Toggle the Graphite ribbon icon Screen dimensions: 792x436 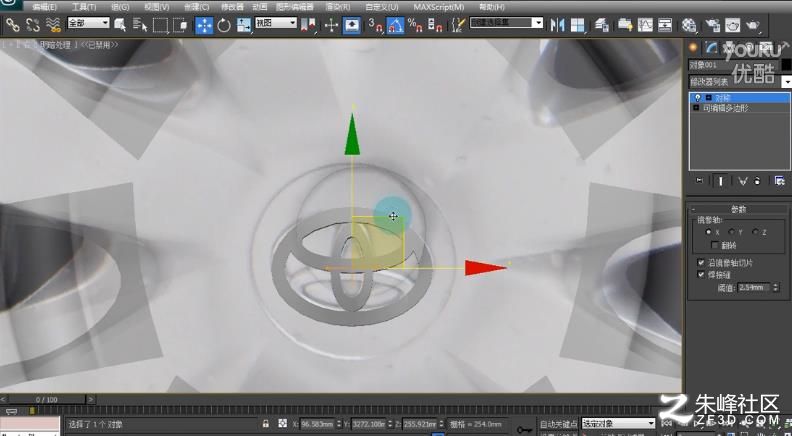[625, 25]
